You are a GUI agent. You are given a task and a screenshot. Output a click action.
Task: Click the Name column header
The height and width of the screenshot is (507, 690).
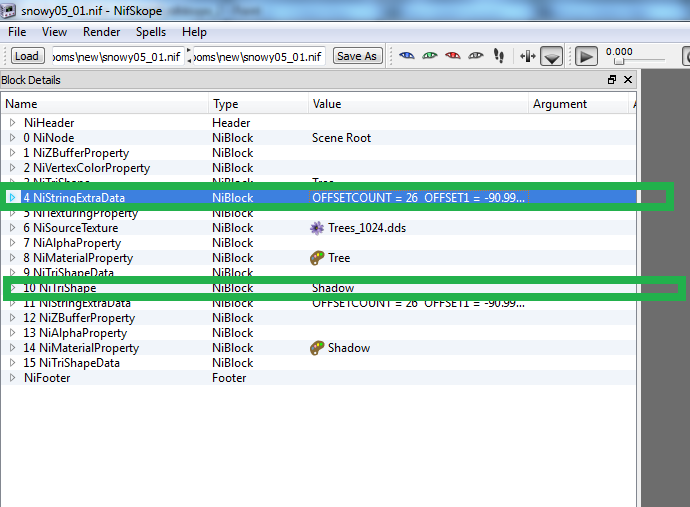coord(105,104)
